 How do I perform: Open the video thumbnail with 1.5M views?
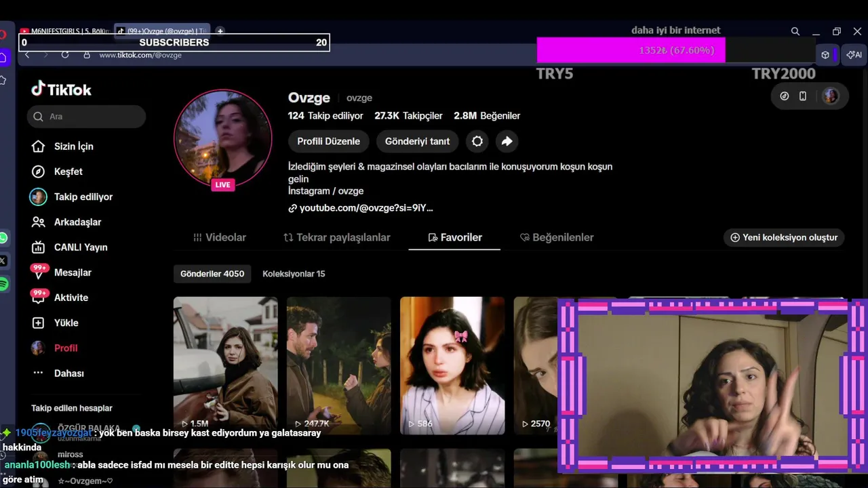point(225,366)
